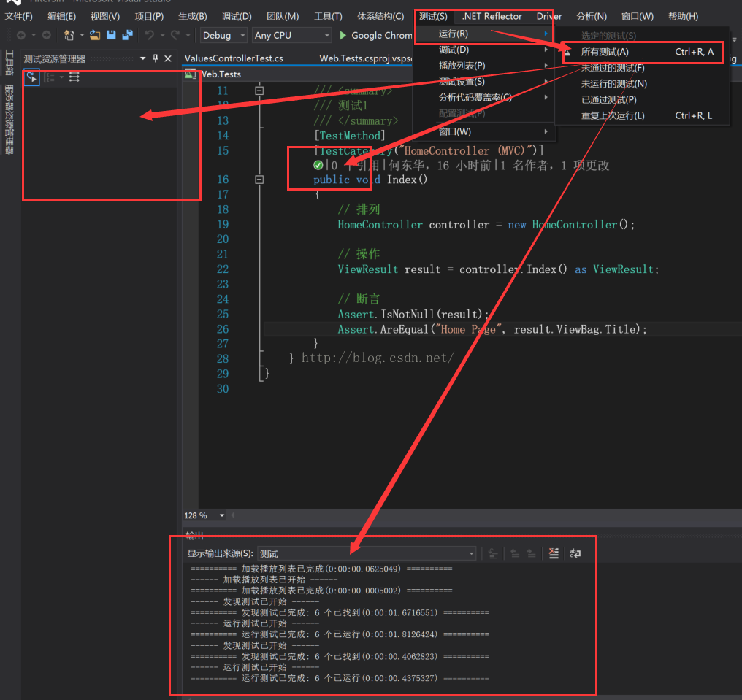Open the 文件(F) menu
The height and width of the screenshot is (700, 742).
19,16
